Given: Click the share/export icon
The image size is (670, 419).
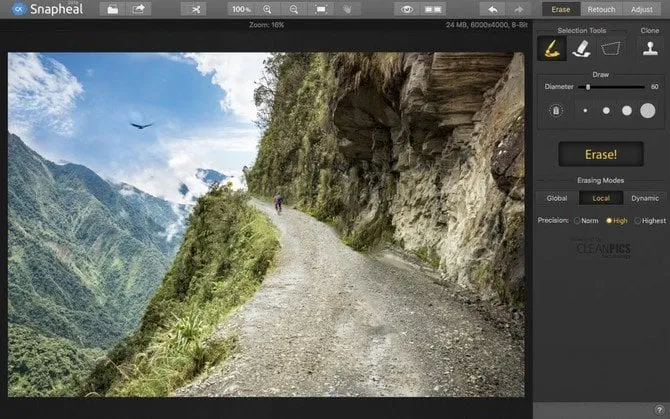Looking at the screenshot, I should (139, 9).
